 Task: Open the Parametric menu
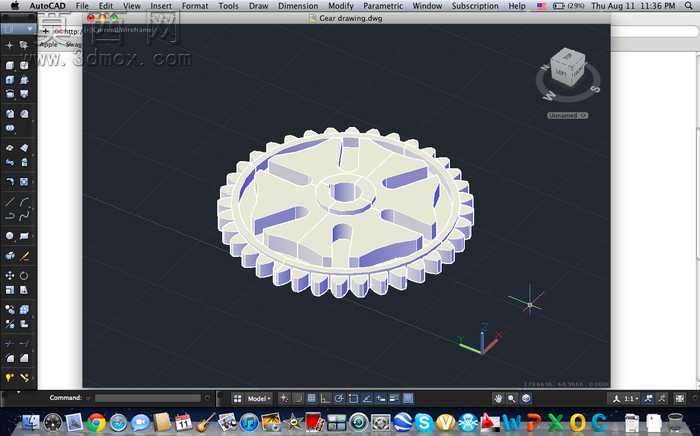383,6
